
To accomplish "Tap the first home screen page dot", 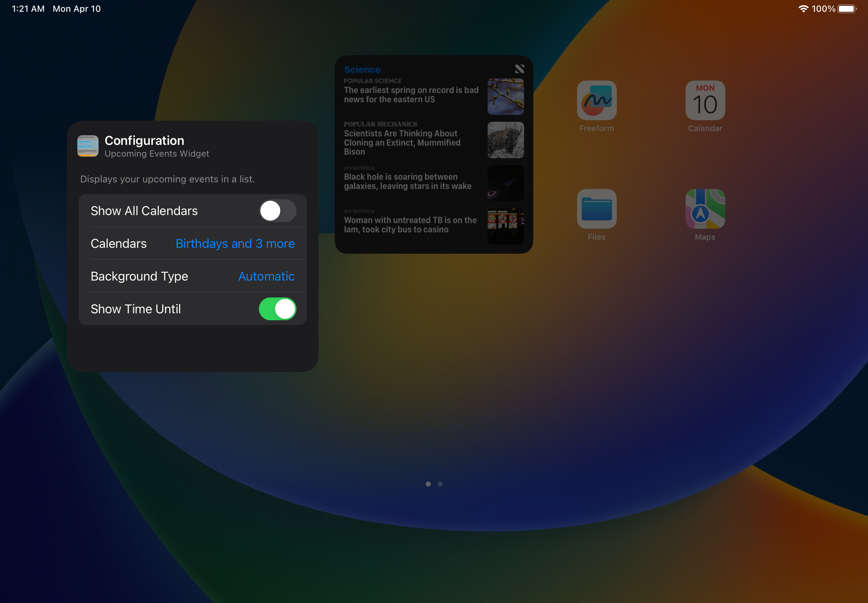I will click(428, 484).
